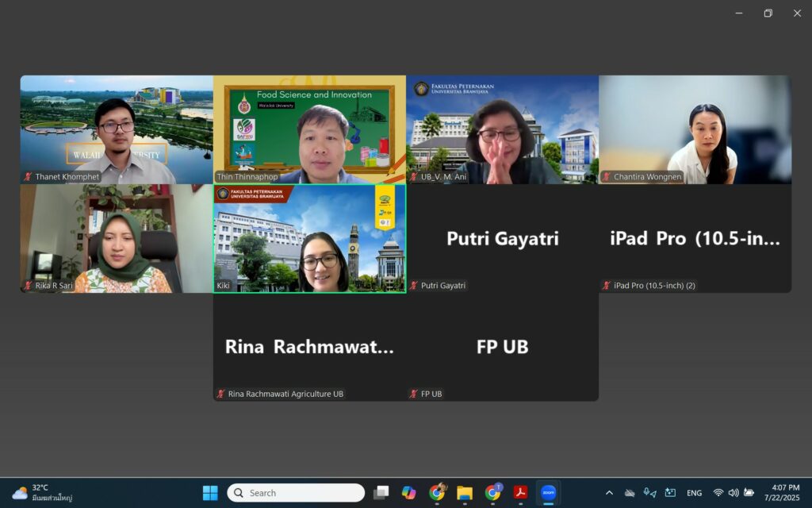Launch Adobe Acrobat from the taskbar

point(519,492)
